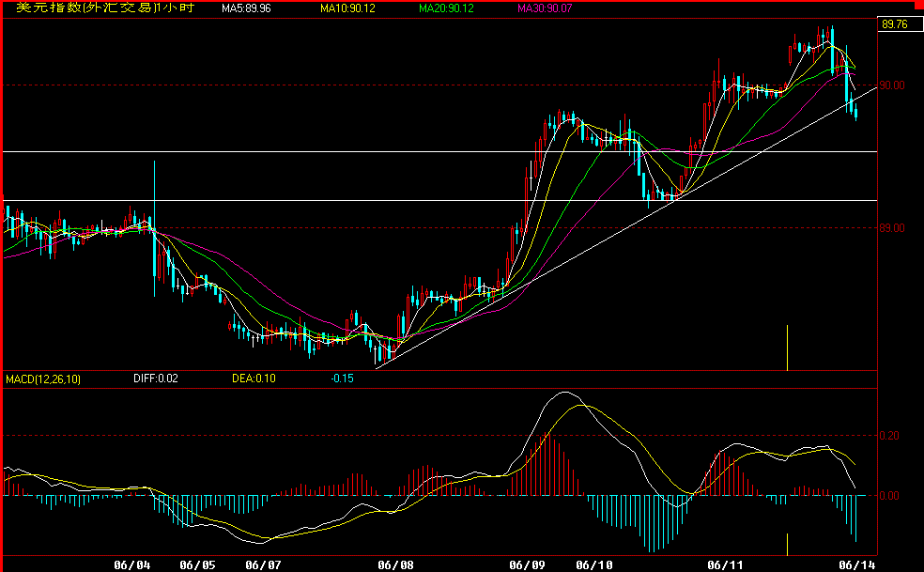Click the DIFF:0.02 value label
The image size is (924, 572).
[154, 379]
